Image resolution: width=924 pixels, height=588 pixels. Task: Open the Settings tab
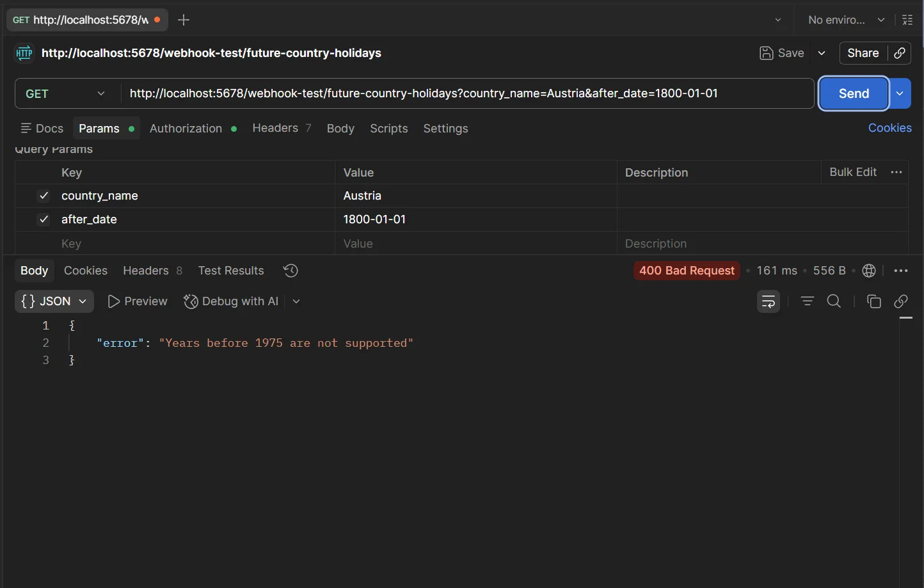point(445,129)
